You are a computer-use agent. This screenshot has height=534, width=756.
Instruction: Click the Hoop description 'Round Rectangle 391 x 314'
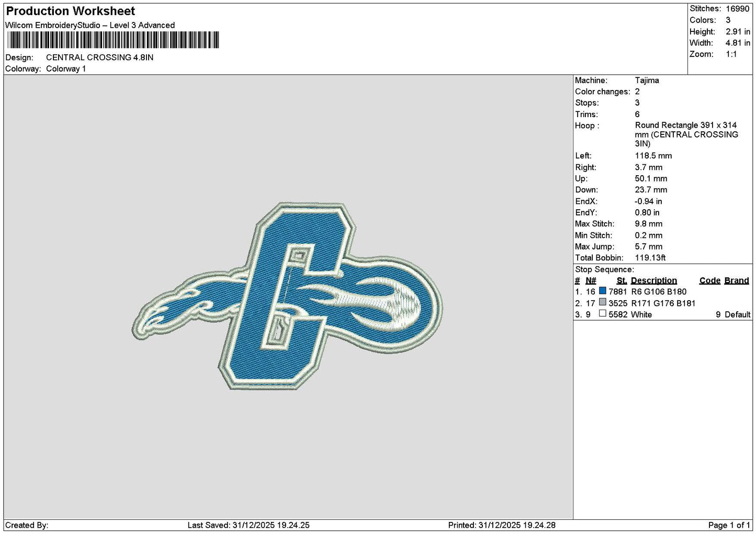coord(686,125)
